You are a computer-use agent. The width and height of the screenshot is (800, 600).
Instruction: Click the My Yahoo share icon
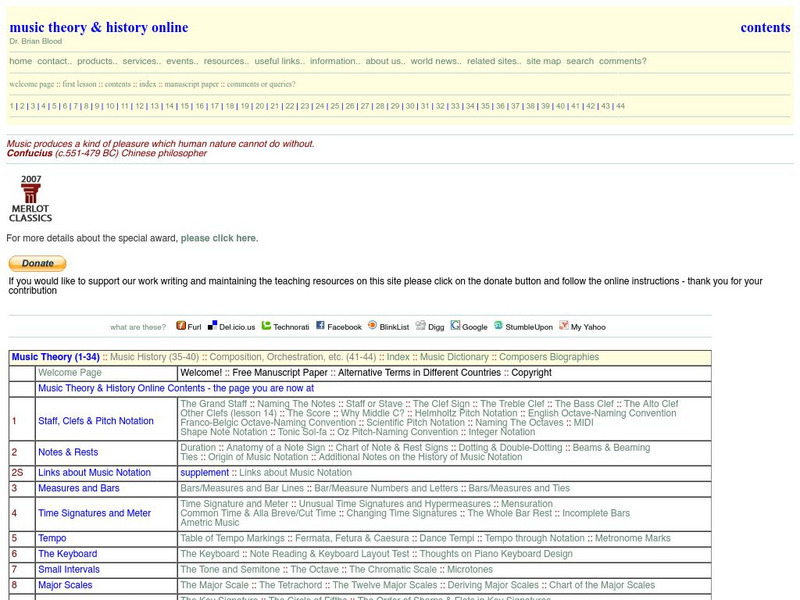564,326
